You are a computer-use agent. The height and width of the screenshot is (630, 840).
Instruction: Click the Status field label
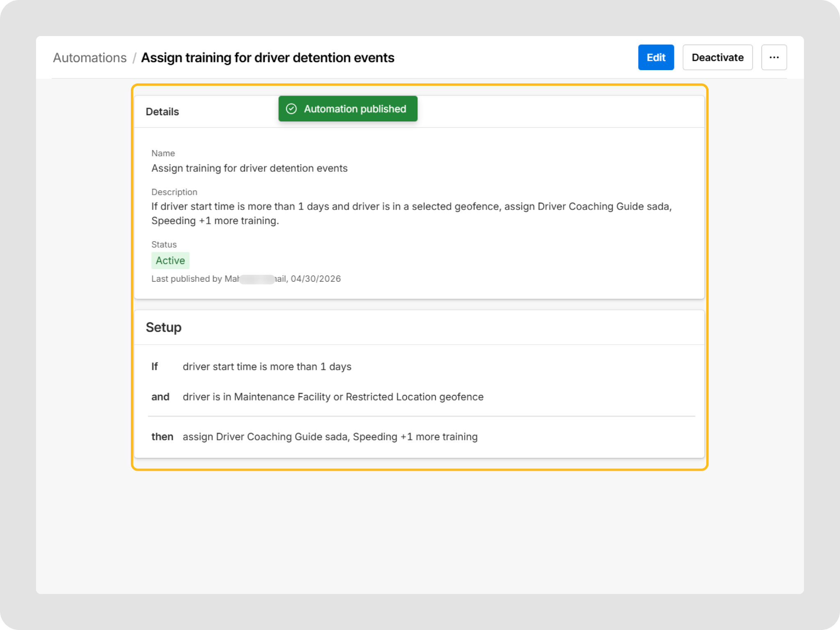pyautogui.click(x=164, y=244)
